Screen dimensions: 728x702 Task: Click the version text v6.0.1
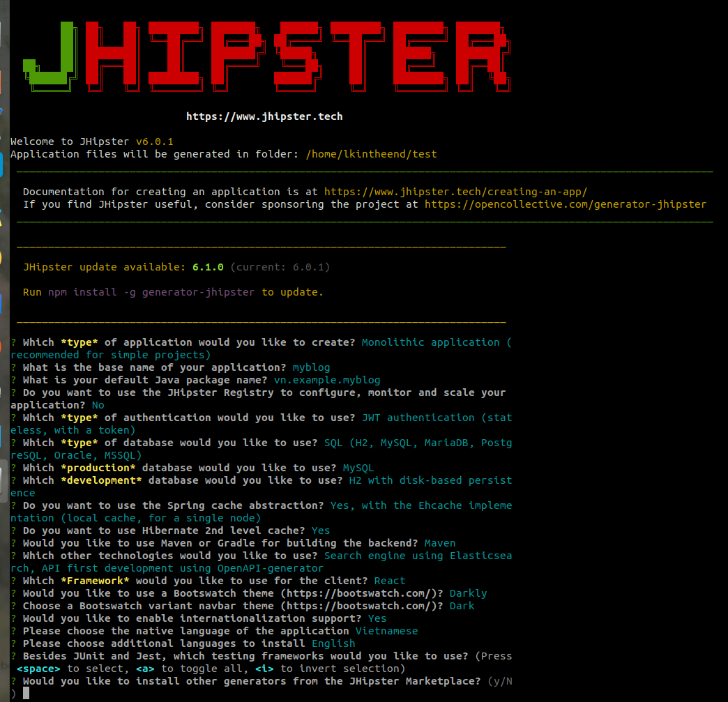point(154,142)
